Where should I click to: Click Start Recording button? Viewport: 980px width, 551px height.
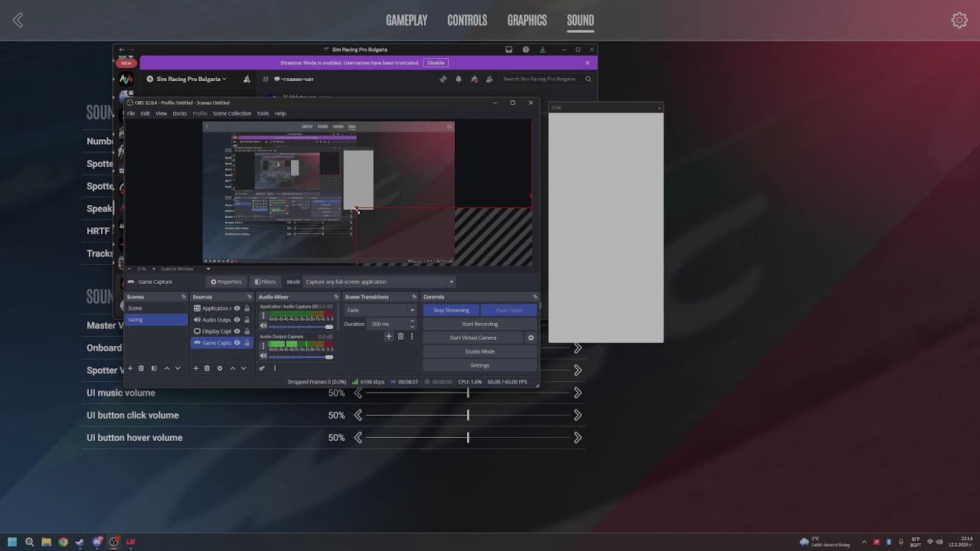click(480, 324)
